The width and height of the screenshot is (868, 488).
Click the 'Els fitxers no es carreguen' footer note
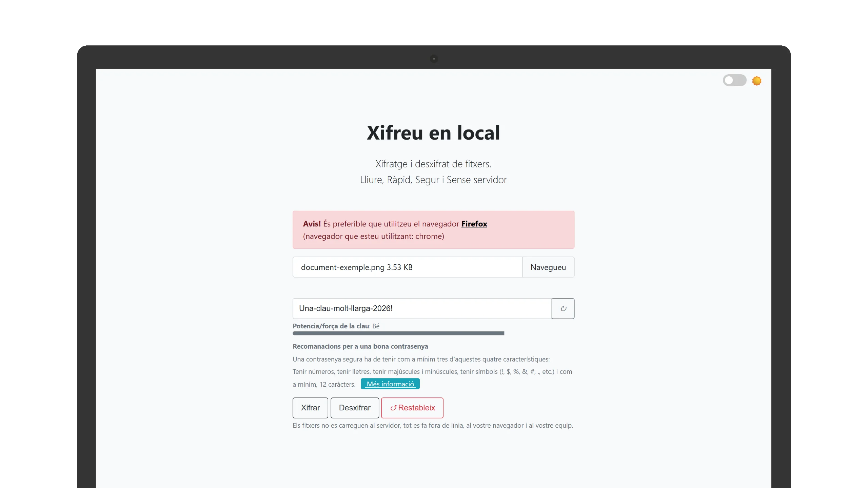(433, 425)
